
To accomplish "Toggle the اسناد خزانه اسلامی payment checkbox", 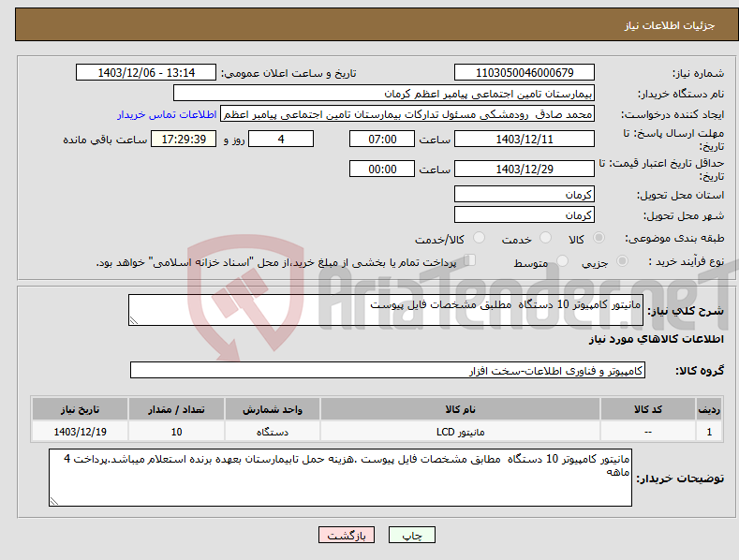I will point(470,260).
